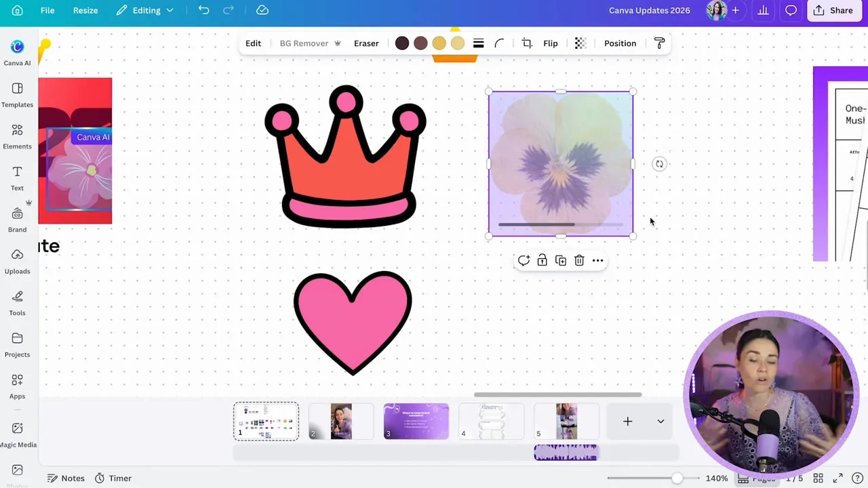Open the File menu
The image size is (868, 488).
pos(47,10)
